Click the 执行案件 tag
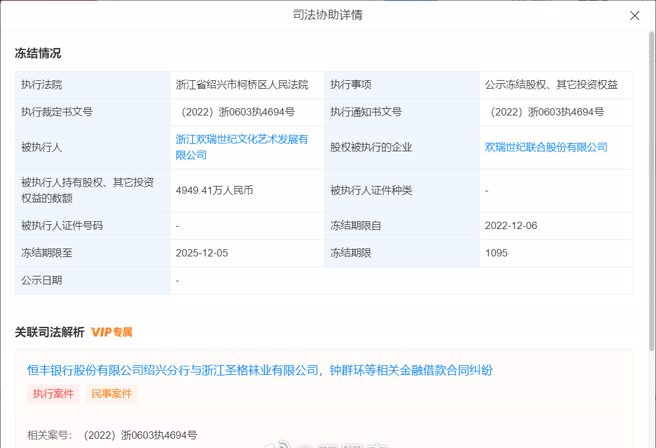 point(53,394)
